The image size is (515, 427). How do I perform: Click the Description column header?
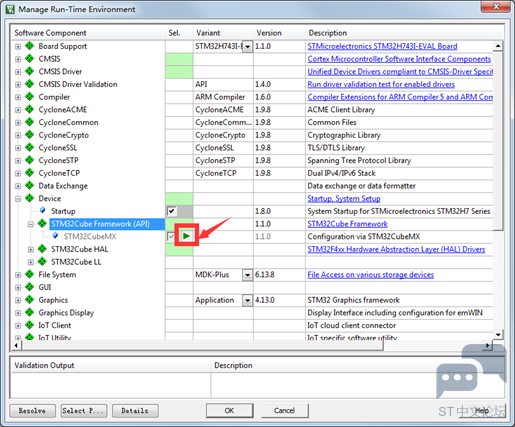coord(404,33)
